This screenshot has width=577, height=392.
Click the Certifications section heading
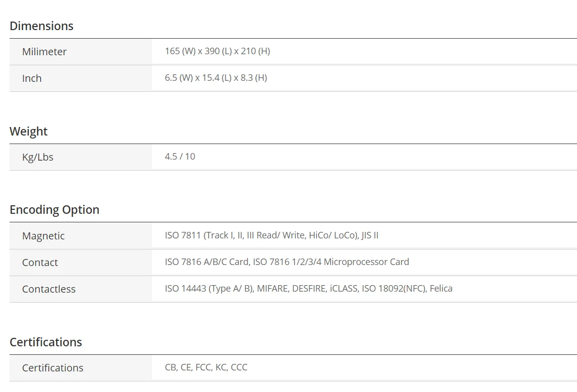[46, 342]
